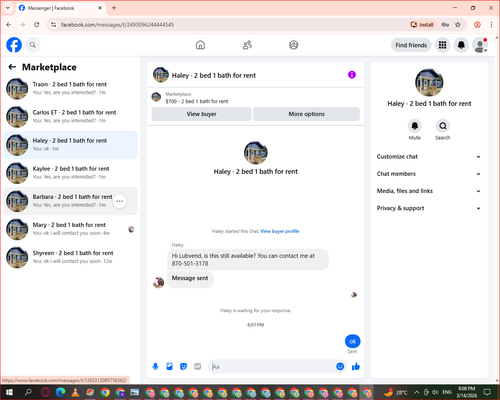The image size is (500, 400).
Task: Expand Privacy & support section
Action: click(429, 208)
